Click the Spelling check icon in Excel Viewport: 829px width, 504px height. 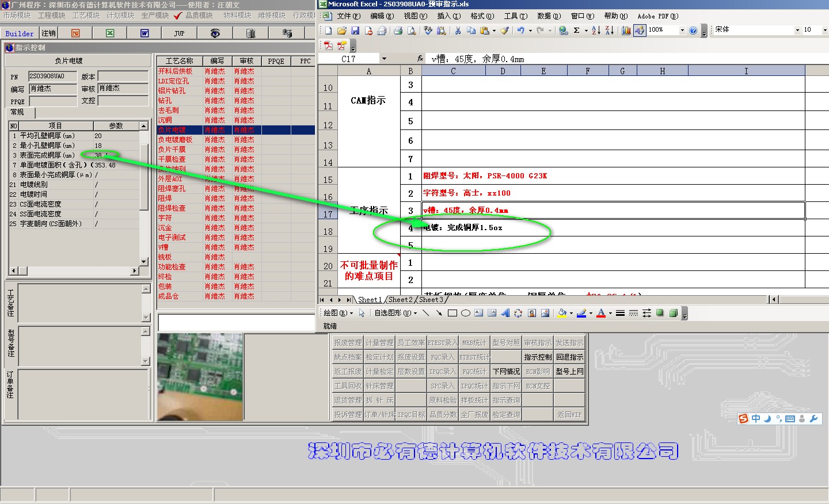point(428,30)
